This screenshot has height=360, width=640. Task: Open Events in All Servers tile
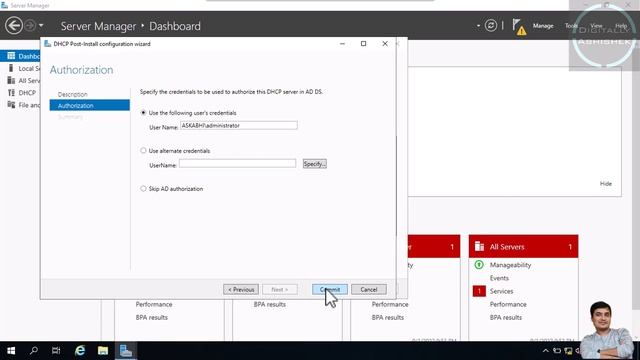tap(499, 278)
